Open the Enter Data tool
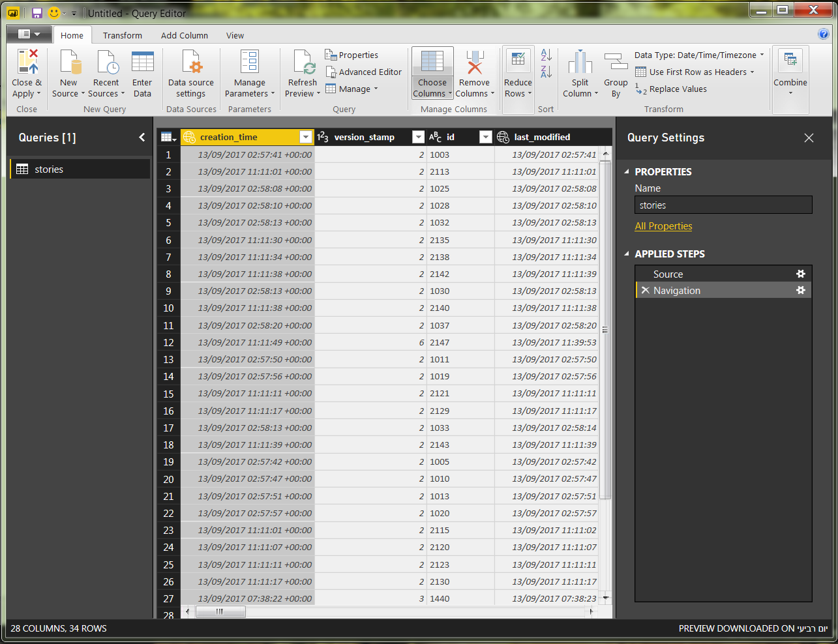Viewport: 838px width, 644px height. pos(142,63)
